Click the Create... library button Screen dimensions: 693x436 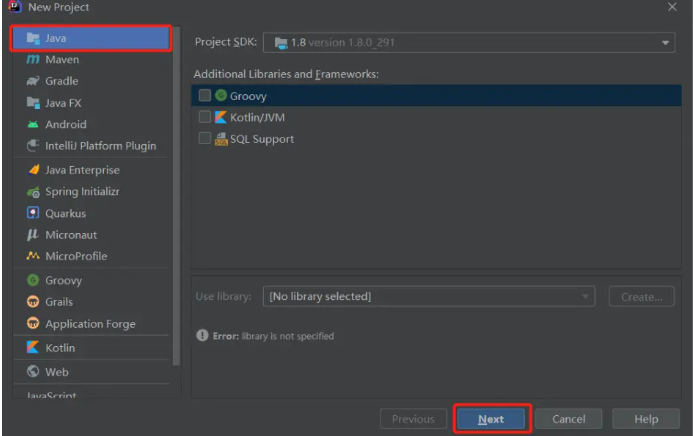641,296
